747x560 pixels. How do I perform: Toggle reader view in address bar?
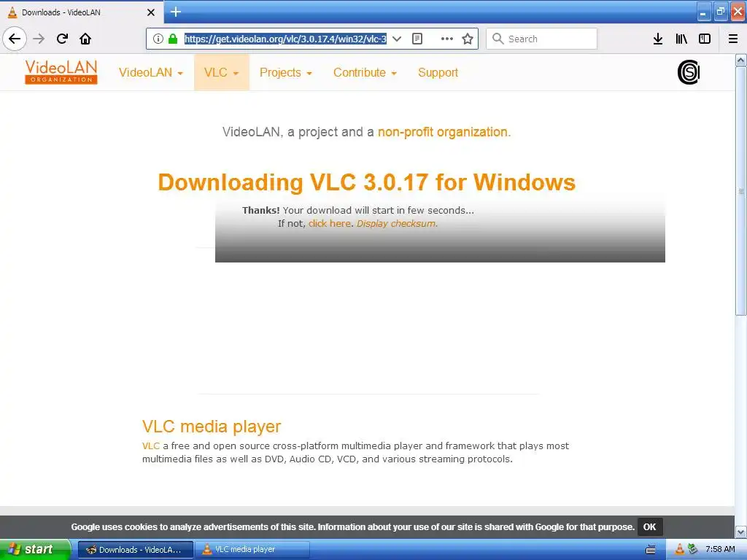(417, 39)
